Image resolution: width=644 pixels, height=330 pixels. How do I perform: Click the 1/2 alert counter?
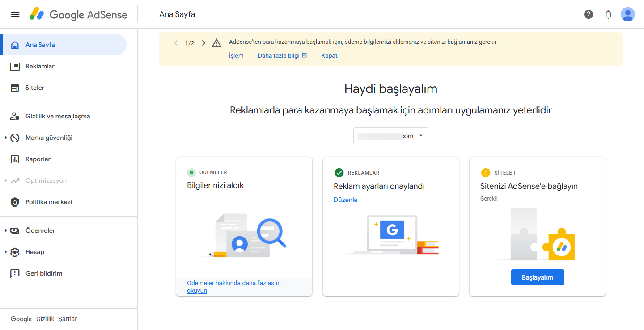pyautogui.click(x=190, y=43)
